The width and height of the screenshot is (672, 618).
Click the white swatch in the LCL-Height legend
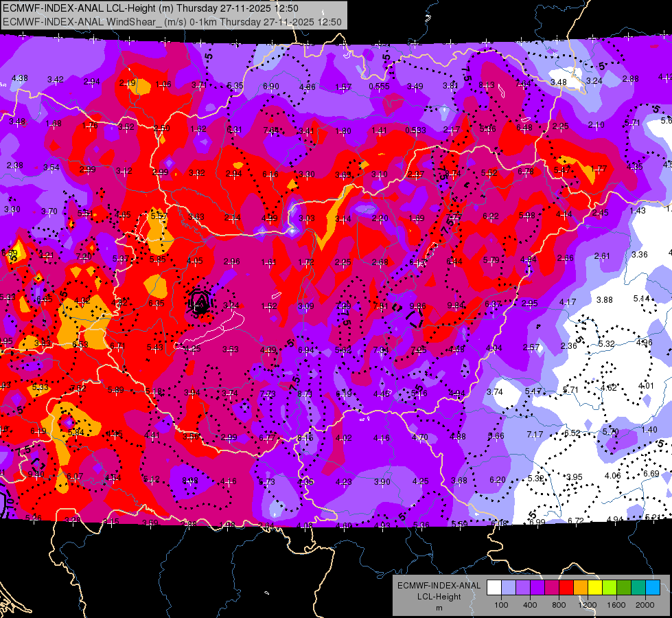pyautogui.click(x=494, y=587)
